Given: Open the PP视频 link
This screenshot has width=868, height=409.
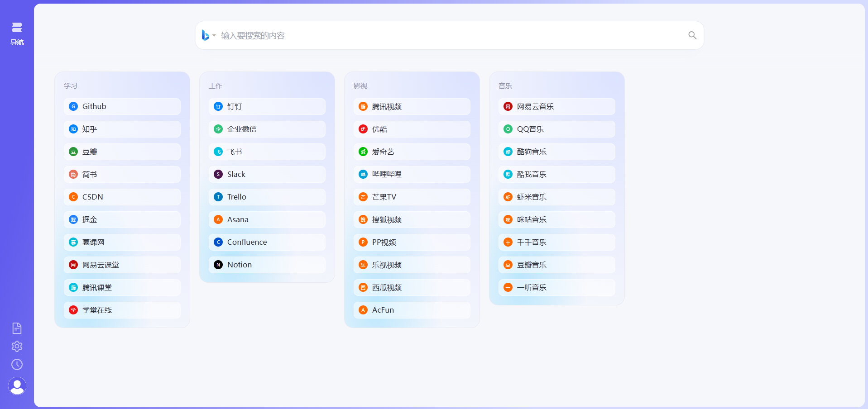Looking at the screenshot, I should (412, 242).
